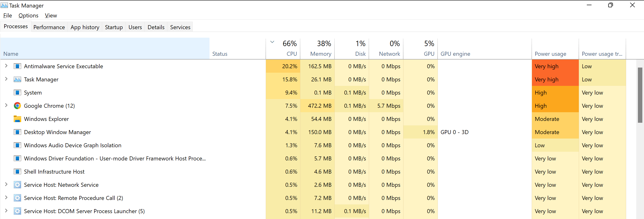Expand the Google Chrome (12) process group
Image resolution: width=644 pixels, height=219 pixels.
(6, 105)
